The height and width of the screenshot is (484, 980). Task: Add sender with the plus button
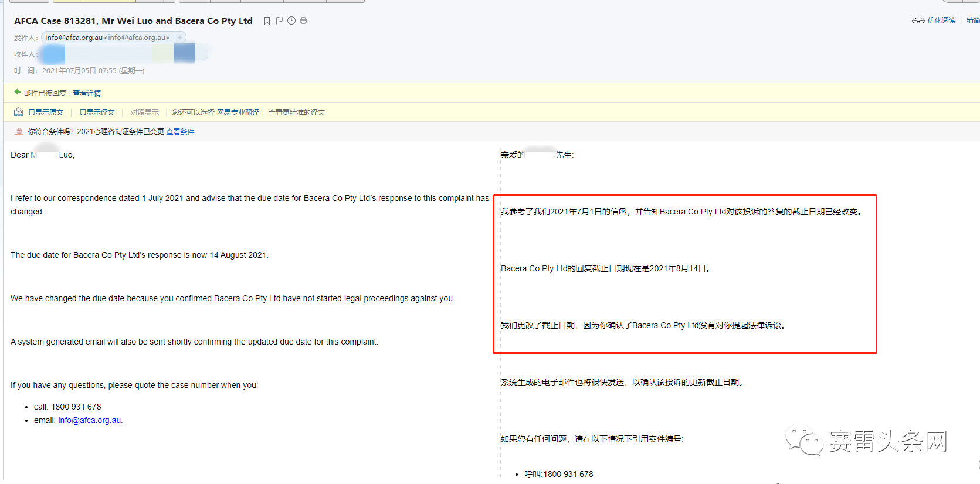click(180, 38)
